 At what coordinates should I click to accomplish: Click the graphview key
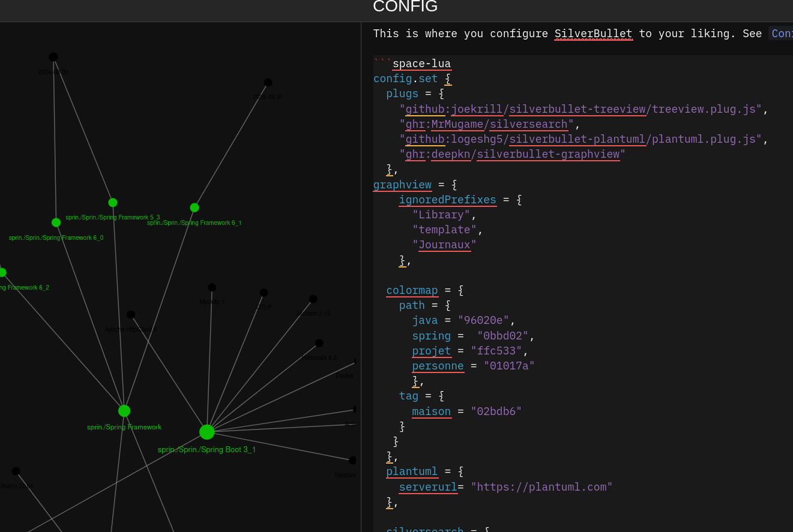pos(402,185)
